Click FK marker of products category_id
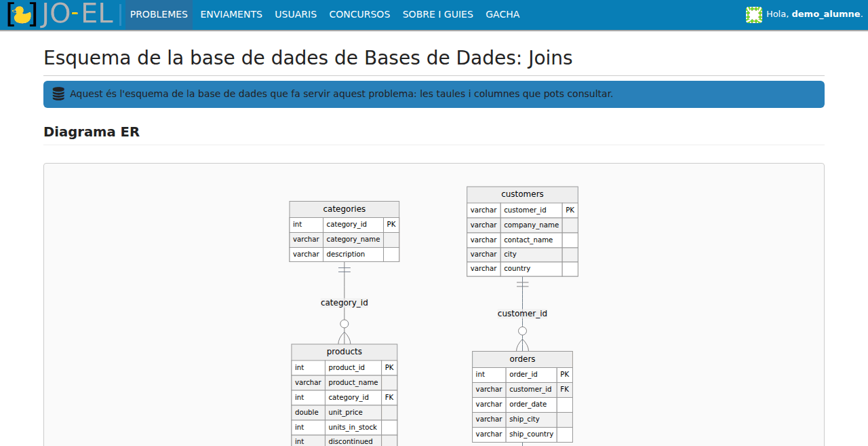 pyautogui.click(x=389, y=398)
